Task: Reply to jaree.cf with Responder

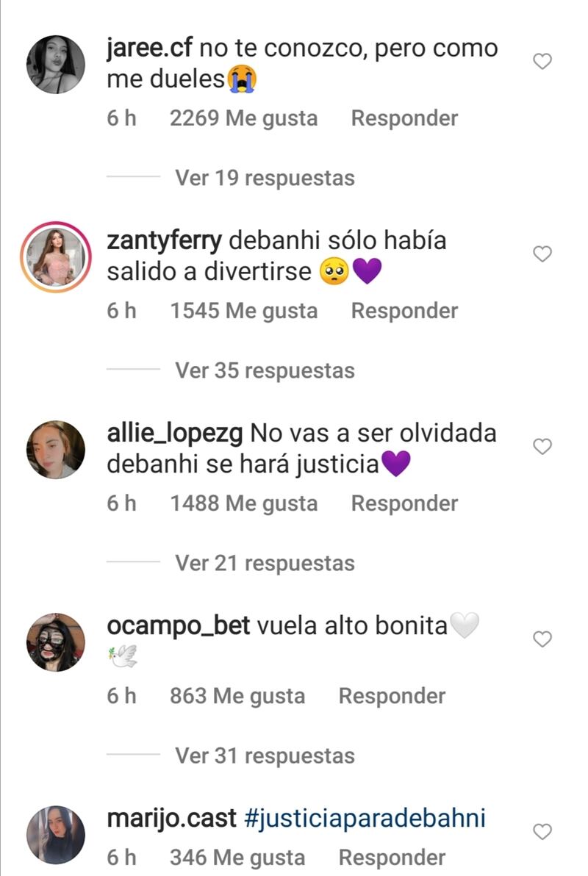Action: pos(404,118)
